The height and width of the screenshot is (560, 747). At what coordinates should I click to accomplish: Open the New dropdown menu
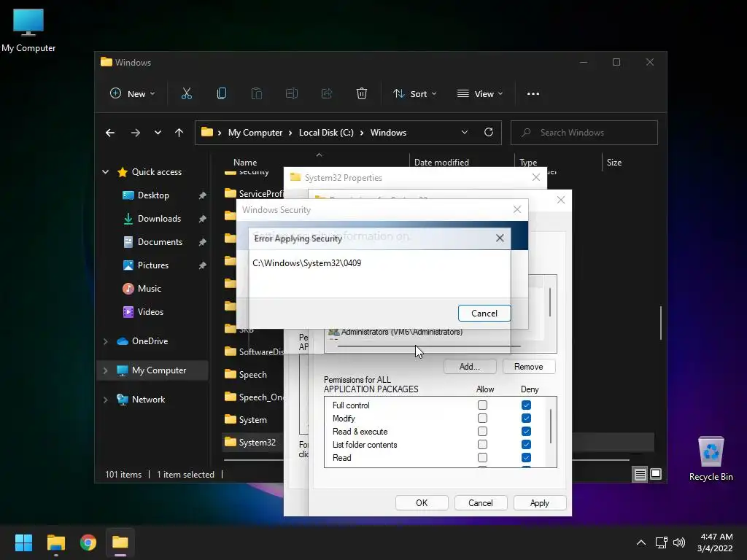pos(133,94)
